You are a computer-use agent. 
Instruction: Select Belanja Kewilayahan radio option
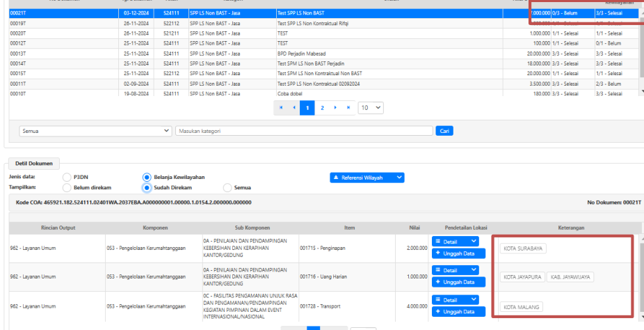pyautogui.click(x=147, y=178)
